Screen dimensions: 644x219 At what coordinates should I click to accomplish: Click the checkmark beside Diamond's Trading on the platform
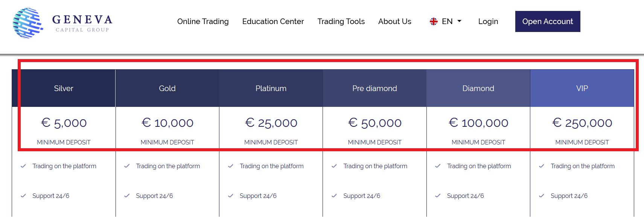pyautogui.click(x=438, y=166)
